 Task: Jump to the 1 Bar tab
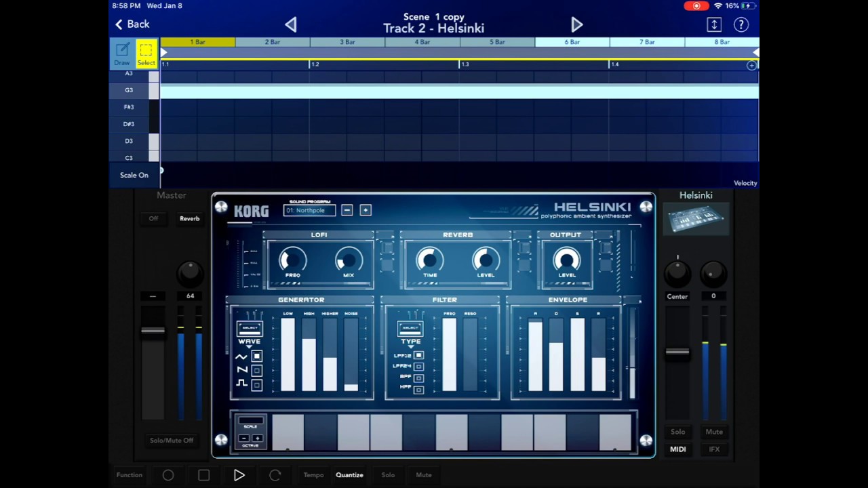click(198, 42)
